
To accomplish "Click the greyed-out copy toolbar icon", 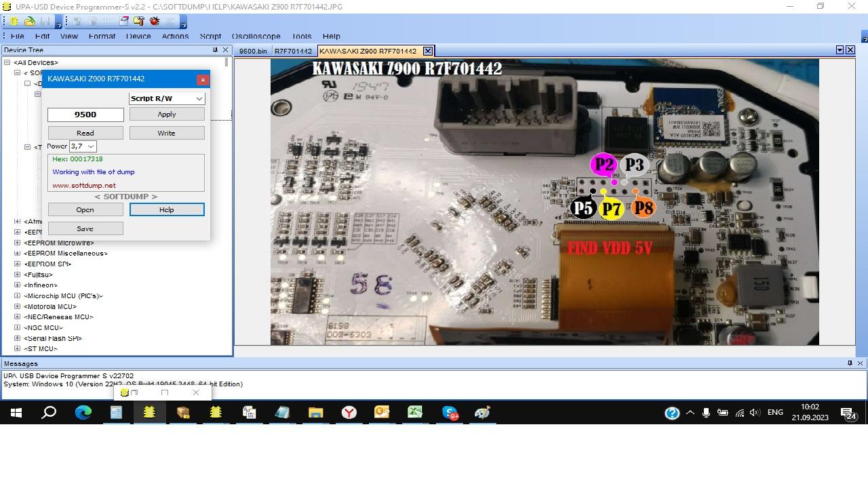I will (77, 22).
